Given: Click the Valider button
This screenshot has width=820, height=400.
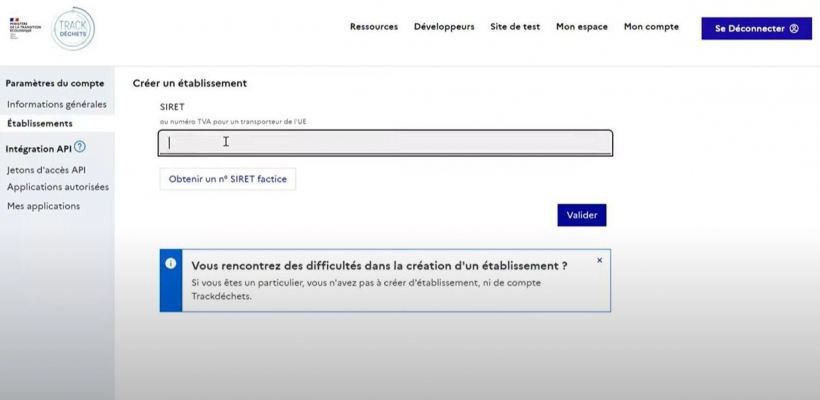Looking at the screenshot, I should [x=582, y=215].
